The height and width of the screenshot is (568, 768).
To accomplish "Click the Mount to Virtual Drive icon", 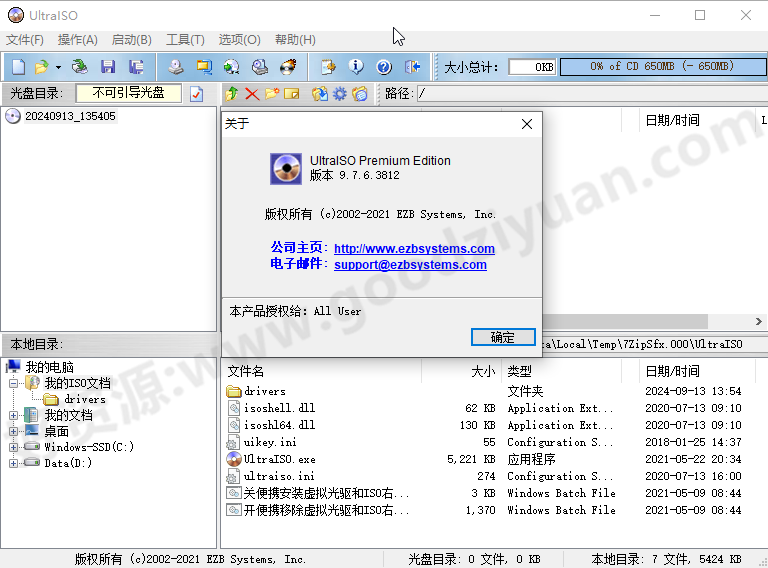I will click(260, 67).
